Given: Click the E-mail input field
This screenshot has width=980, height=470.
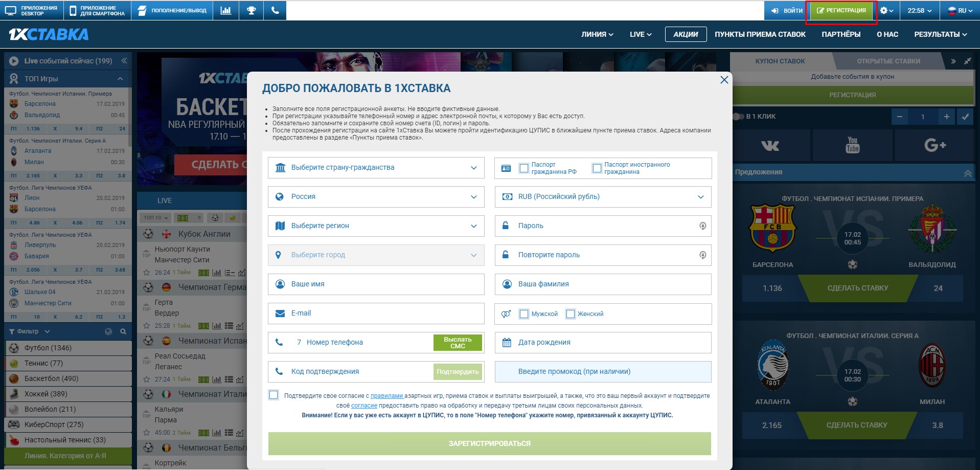Looking at the screenshot, I should pos(376,314).
